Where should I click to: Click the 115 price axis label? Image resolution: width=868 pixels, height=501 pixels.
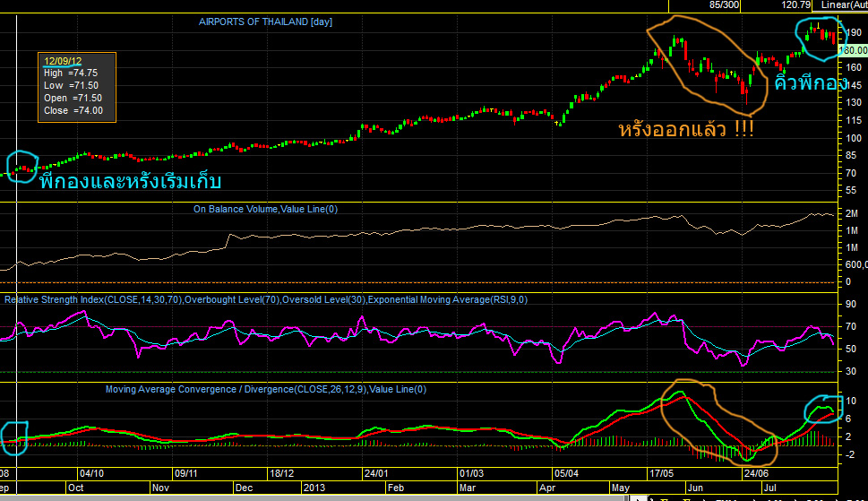point(855,120)
